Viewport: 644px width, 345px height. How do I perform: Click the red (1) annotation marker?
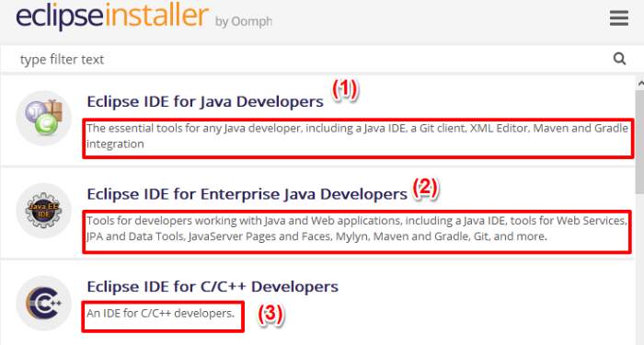(x=345, y=89)
